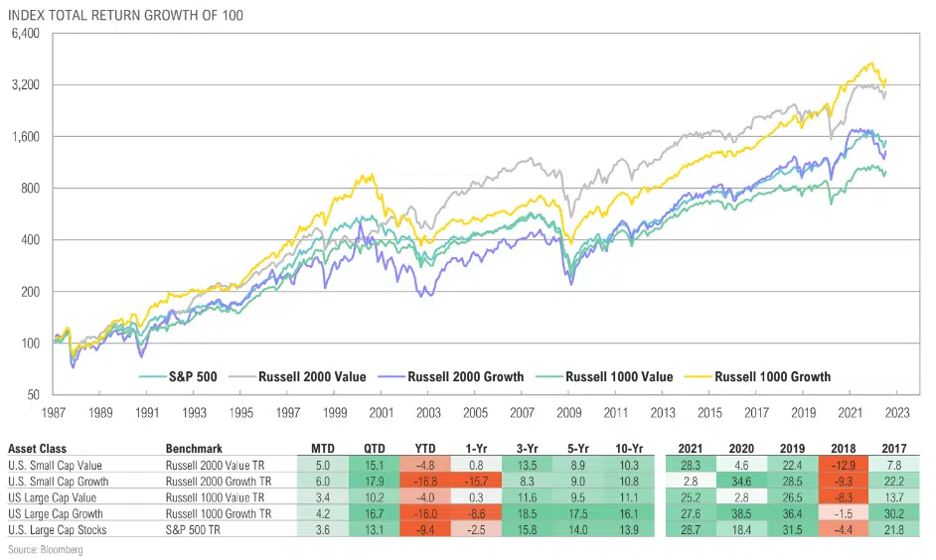This screenshot has width=936, height=560.
Task: Click the 2021 year column header
Action: tap(689, 448)
